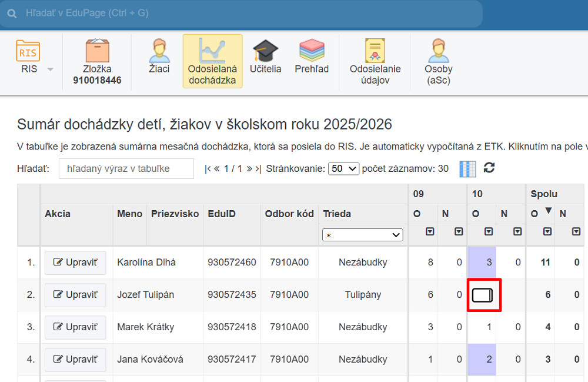
Task: Select Odosielaná dochádzka in the toolbar
Action: [x=212, y=61]
